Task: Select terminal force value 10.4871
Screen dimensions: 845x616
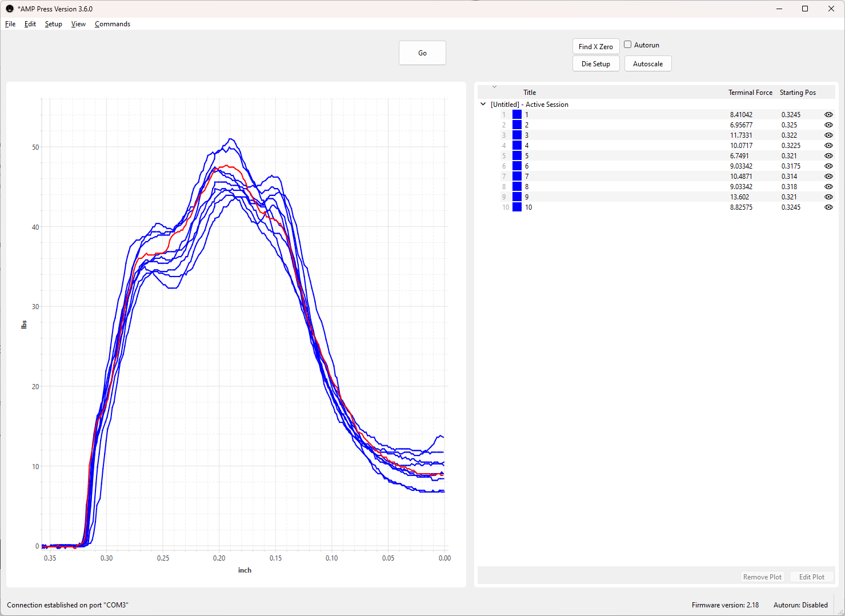Action: pos(741,177)
